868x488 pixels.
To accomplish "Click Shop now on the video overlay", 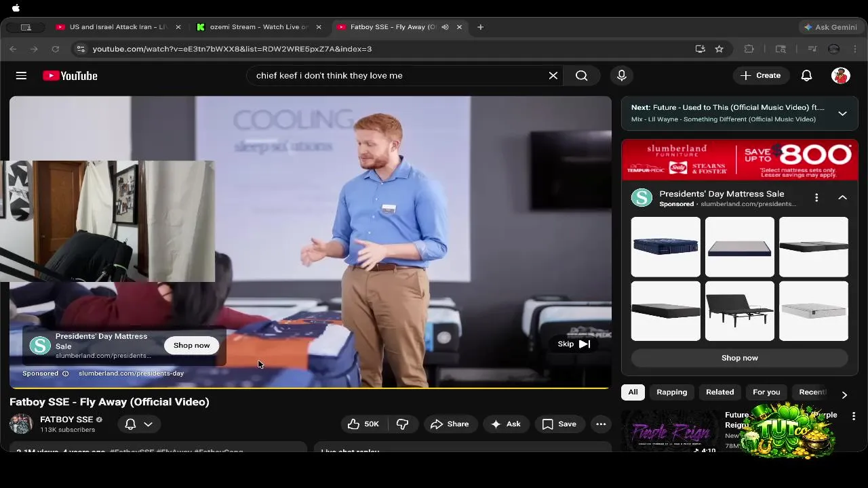I will (x=191, y=345).
